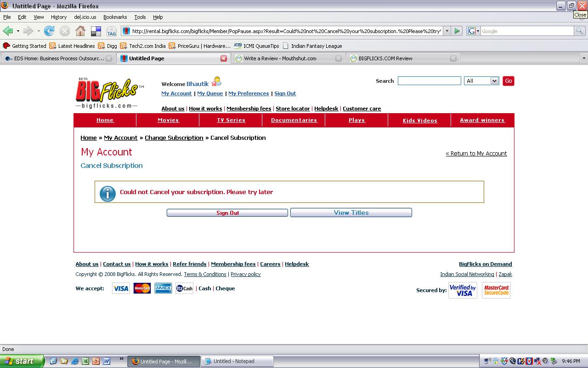This screenshot has width=588, height=368.
Task: Click the Return to My Account link
Action: (476, 154)
